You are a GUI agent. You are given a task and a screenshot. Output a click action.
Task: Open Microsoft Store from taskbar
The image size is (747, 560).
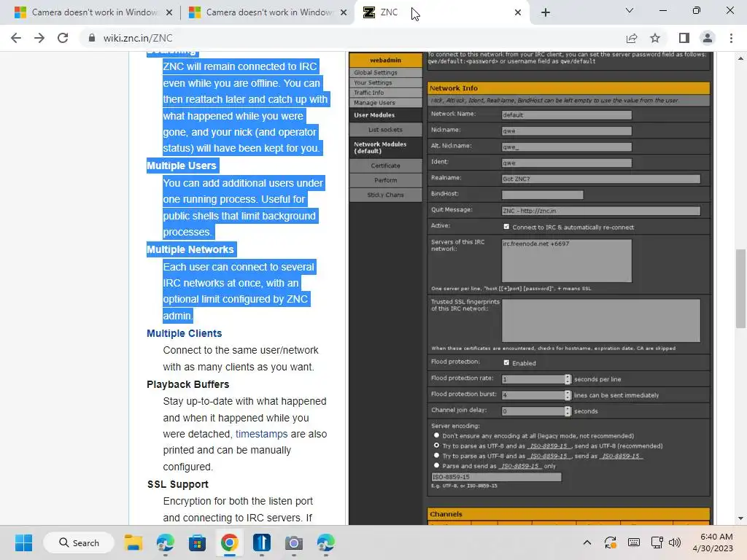[197, 542]
